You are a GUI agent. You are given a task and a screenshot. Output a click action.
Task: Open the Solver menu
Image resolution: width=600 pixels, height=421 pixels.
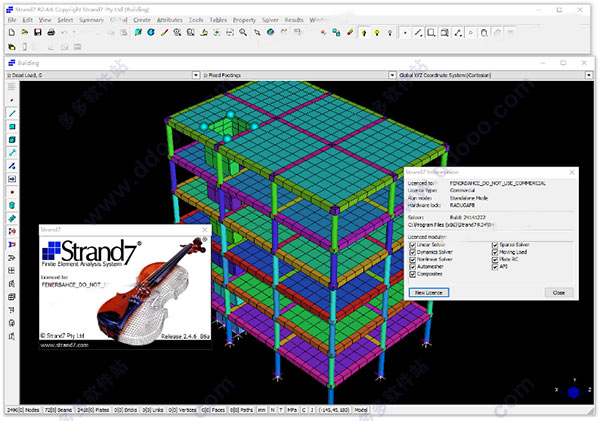pos(270,20)
